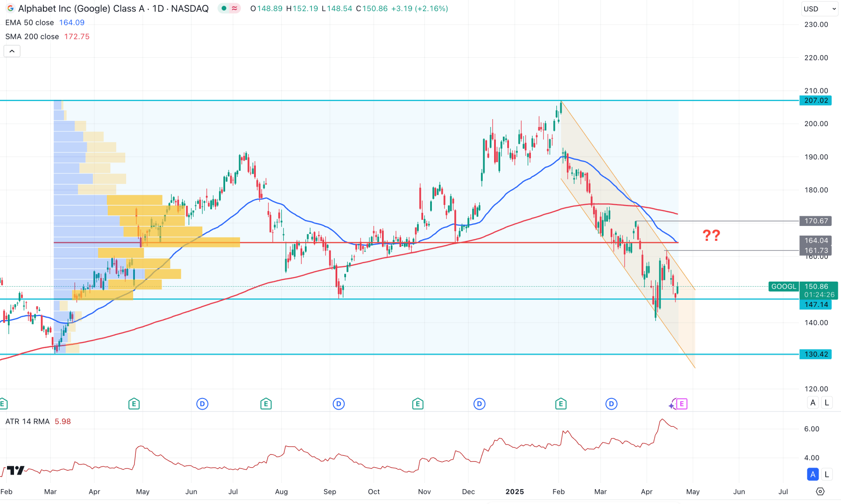Select the red ?? text annotation
Image resolution: width=841 pixels, height=504 pixels.
(x=711, y=236)
